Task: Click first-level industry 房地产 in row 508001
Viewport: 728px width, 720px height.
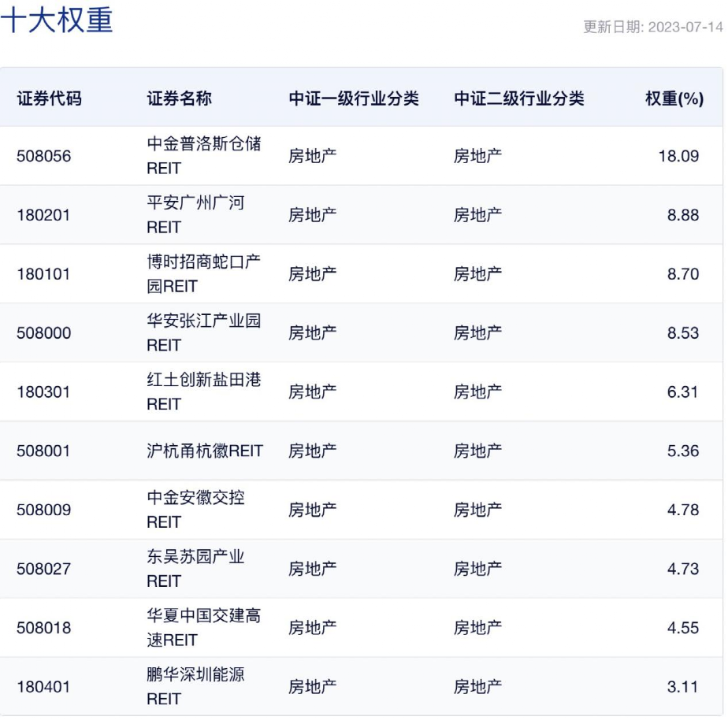Action: point(313,451)
